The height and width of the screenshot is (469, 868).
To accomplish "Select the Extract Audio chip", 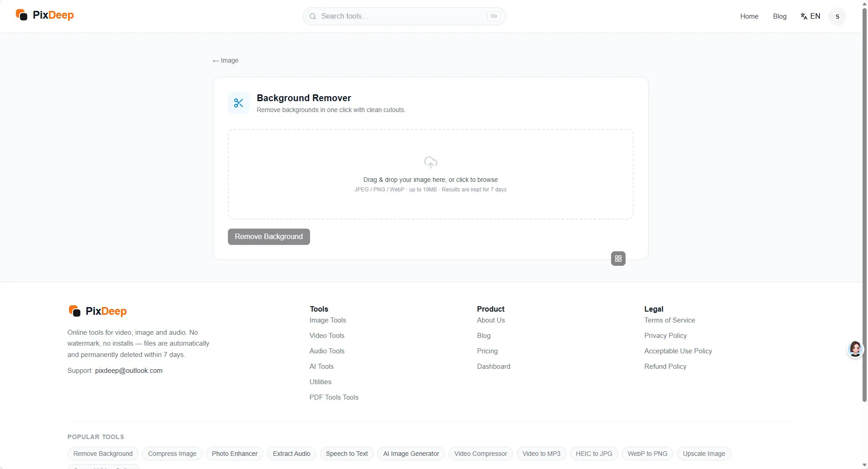I will click(291, 454).
